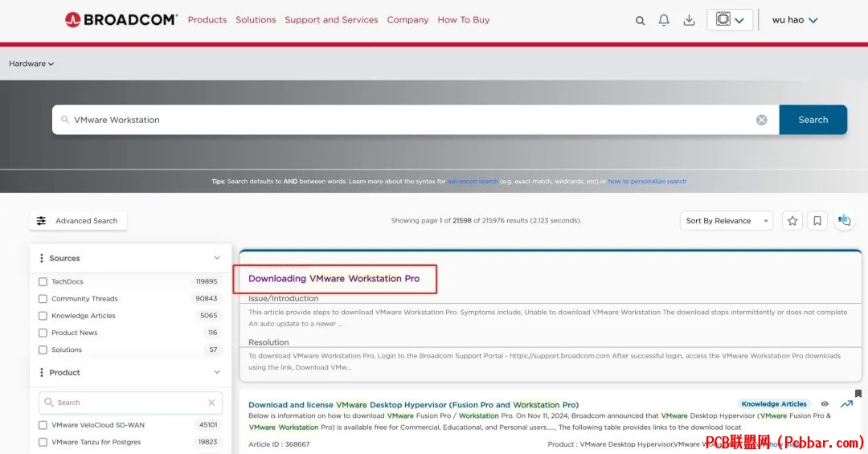Click the Broadcom logo
Viewport: 868px width, 454px height.
pyautogui.click(x=121, y=20)
